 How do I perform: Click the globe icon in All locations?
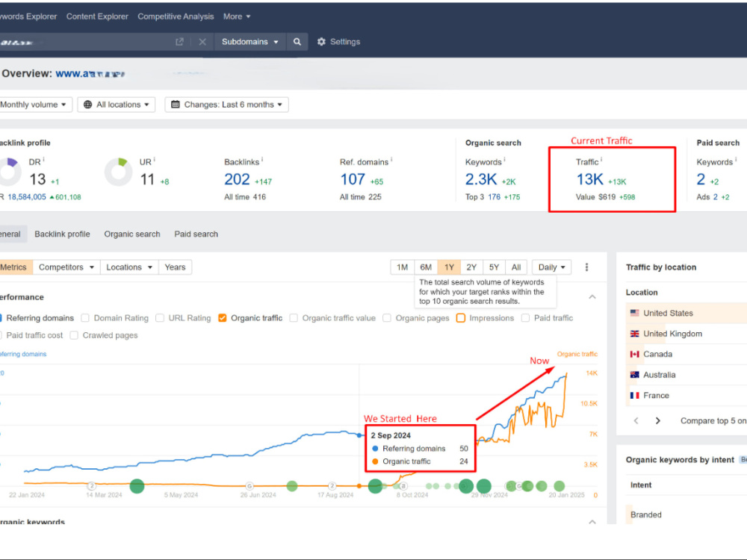click(87, 105)
